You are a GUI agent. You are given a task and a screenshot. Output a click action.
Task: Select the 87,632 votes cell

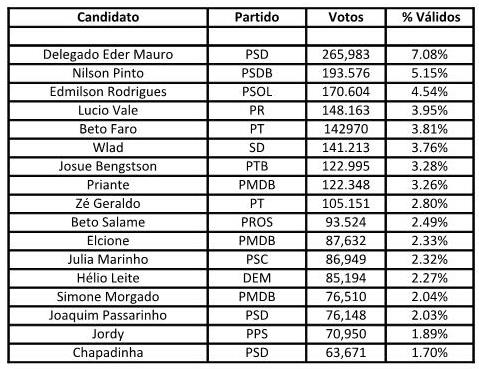click(346, 241)
